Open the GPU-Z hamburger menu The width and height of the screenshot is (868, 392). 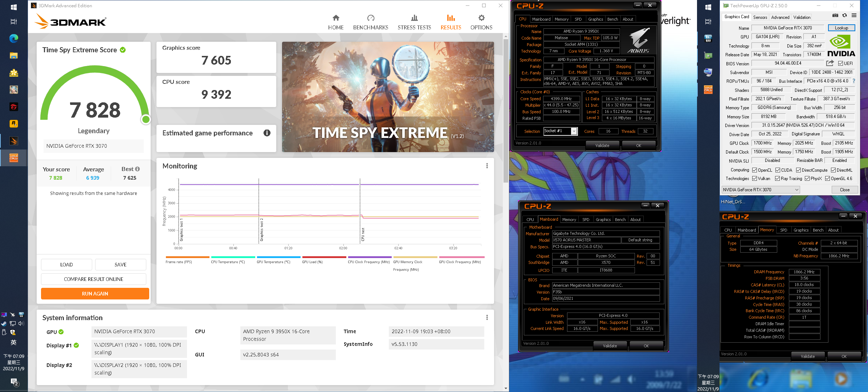[x=854, y=15]
